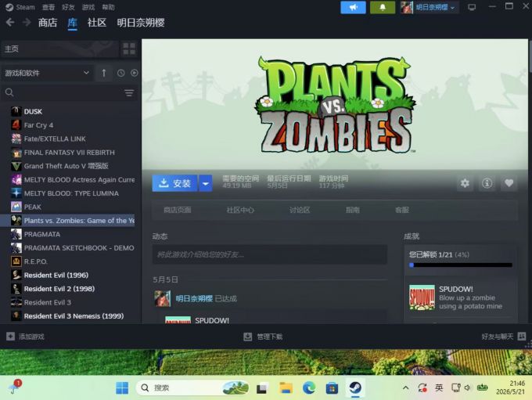Open the Friends and Chat icon
Screen dimensions: 532x400
coord(522,336)
